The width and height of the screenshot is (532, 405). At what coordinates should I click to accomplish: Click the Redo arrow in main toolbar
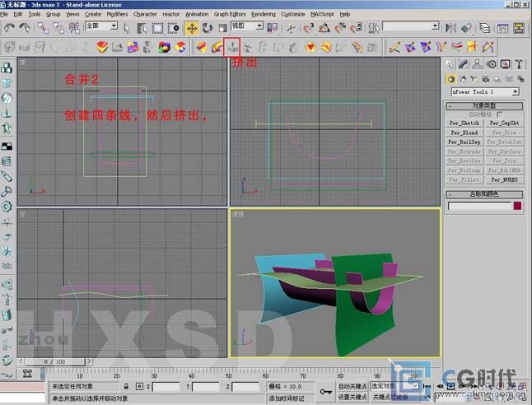(x=25, y=28)
